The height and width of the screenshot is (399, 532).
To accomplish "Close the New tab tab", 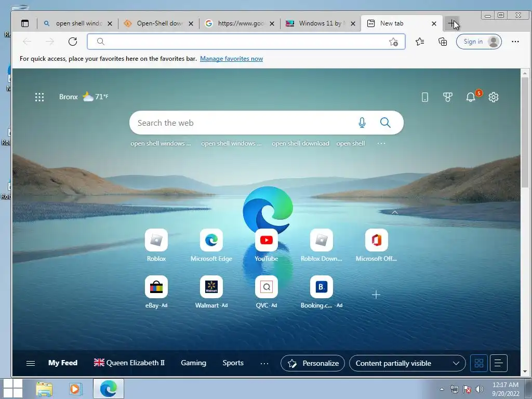I will (x=434, y=23).
